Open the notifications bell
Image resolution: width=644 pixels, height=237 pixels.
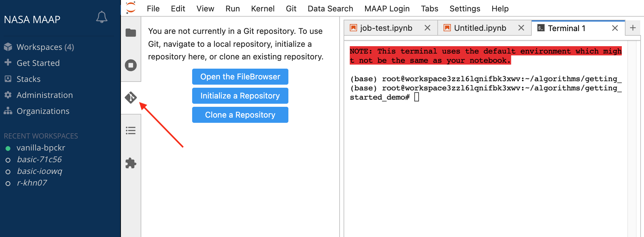pyautogui.click(x=102, y=17)
